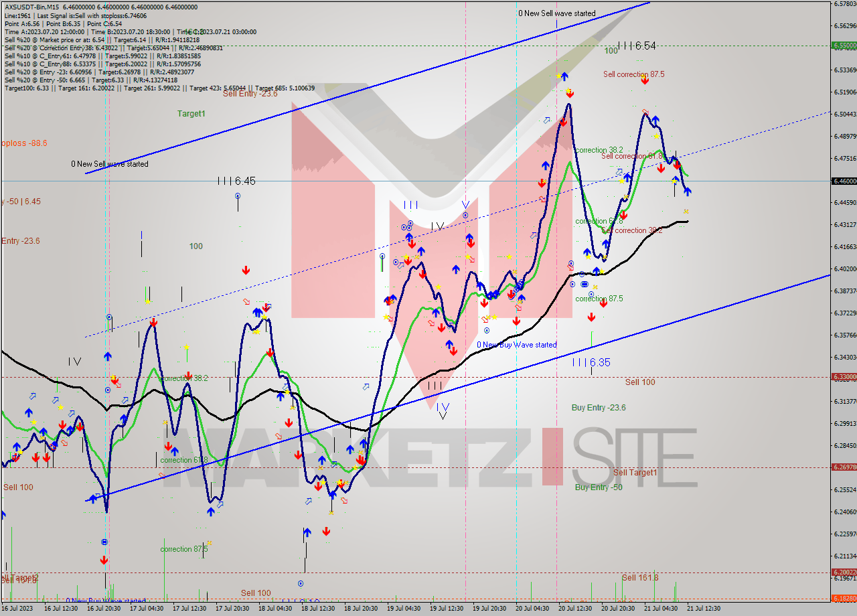
Task: Click the 'I I I 6.45' wave label
Action: pyautogui.click(x=236, y=181)
